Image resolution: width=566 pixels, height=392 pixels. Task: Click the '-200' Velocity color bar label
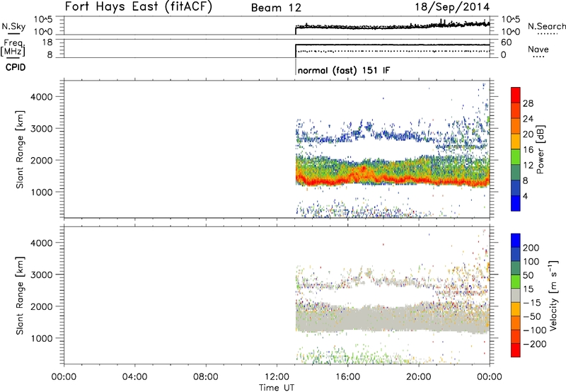point(535,344)
